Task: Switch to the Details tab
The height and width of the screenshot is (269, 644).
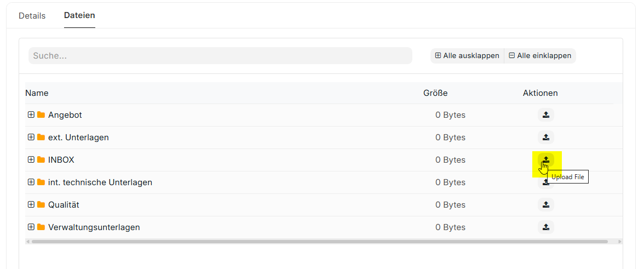Action: (x=32, y=16)
